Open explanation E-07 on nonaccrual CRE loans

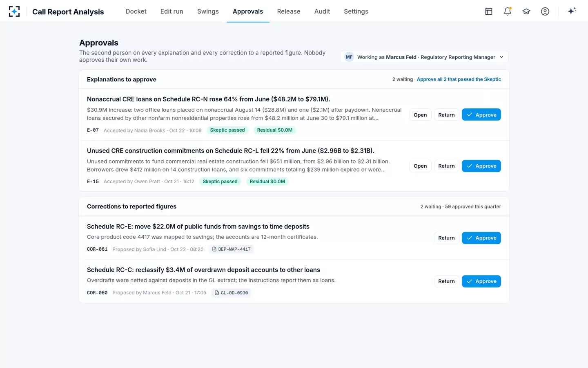click(420, 115)
